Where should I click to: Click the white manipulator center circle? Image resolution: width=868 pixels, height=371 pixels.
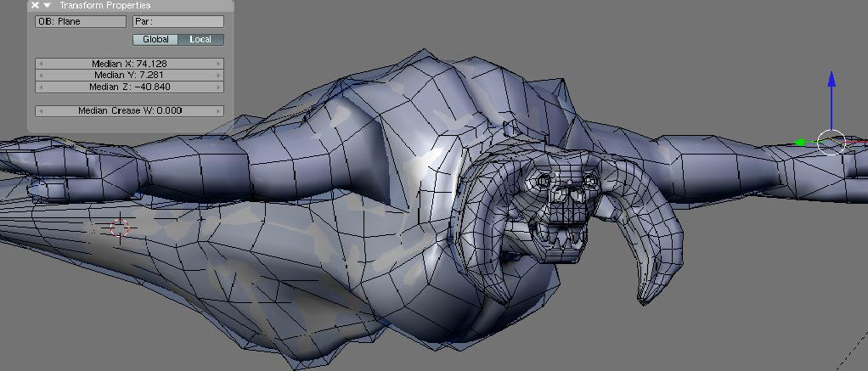tap(831, 143)
